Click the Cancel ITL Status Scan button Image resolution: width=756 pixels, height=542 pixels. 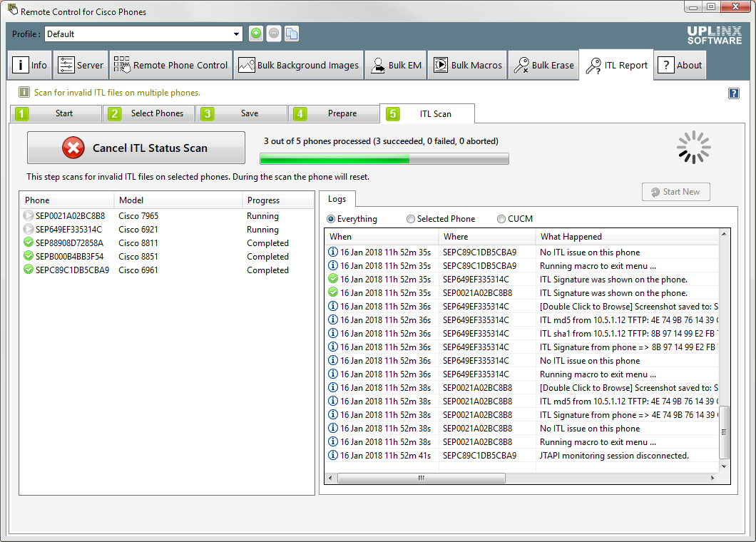[x=136, y=148]
